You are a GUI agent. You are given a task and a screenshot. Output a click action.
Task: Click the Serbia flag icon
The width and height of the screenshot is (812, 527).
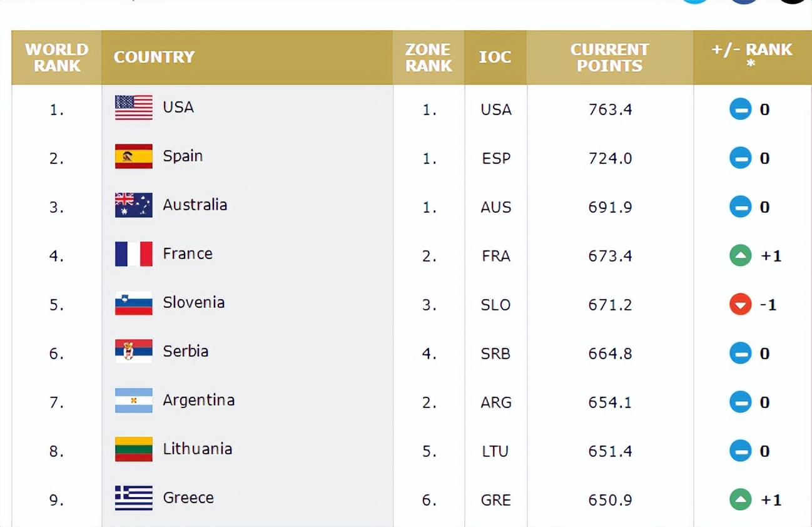click(x=133, y=352)
